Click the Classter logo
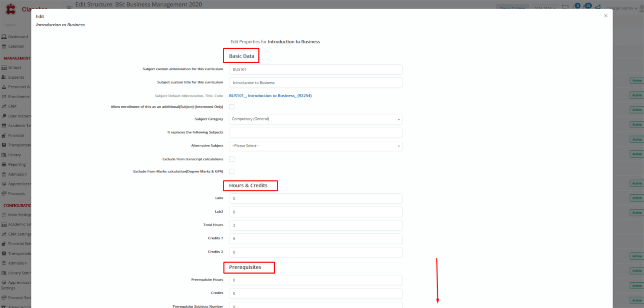 11,8
